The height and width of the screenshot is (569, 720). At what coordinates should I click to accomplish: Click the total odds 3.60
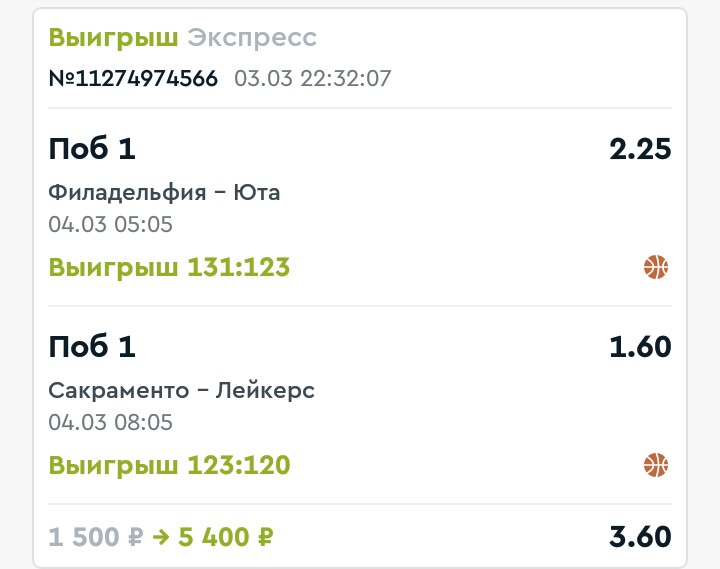click(640, 536)
